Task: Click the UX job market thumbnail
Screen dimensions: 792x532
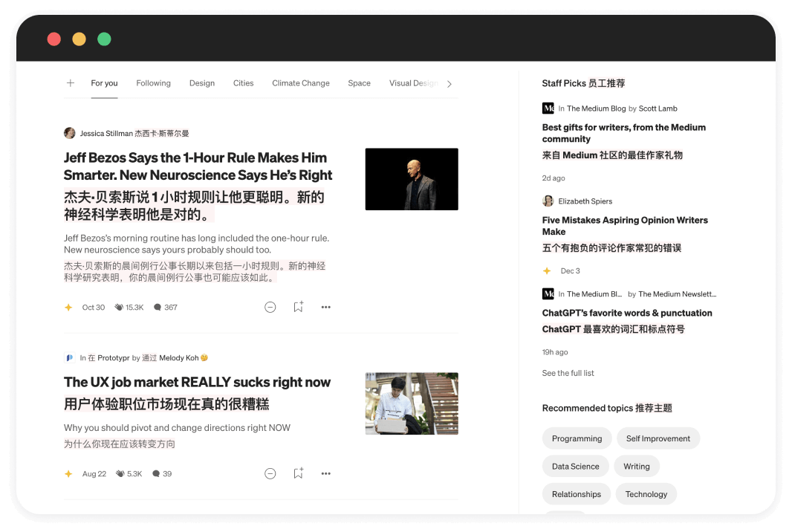Action: point(412,403)
